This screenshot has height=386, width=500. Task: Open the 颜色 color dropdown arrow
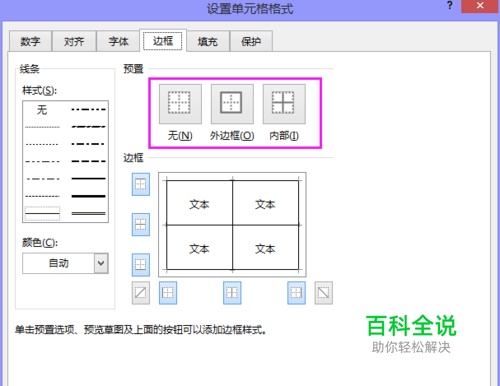point(101,263)
